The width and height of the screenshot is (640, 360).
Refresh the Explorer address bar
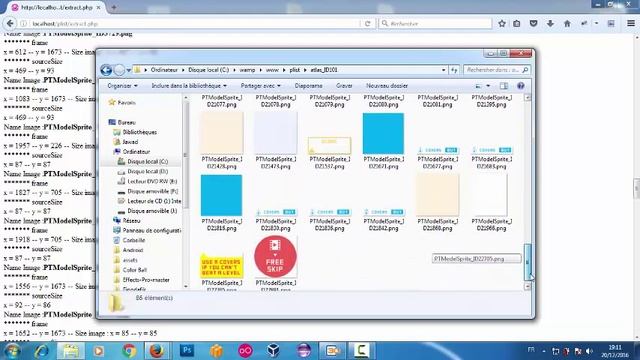tap(454, 70)
